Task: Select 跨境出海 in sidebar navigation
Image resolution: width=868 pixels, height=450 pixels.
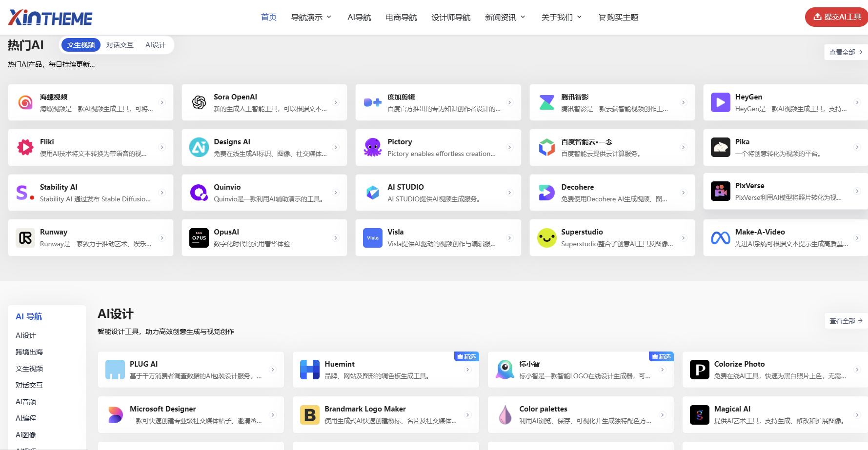Action: pos(29,352)
